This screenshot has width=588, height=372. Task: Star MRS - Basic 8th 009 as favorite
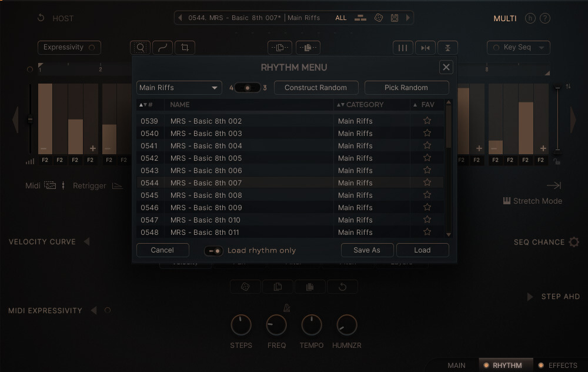point(427,207)
